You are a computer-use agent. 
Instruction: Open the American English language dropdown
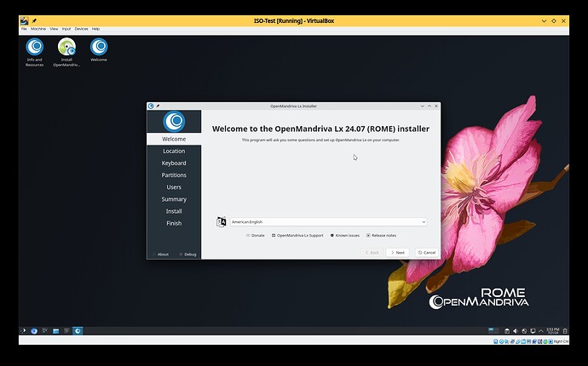click(328, 222)
